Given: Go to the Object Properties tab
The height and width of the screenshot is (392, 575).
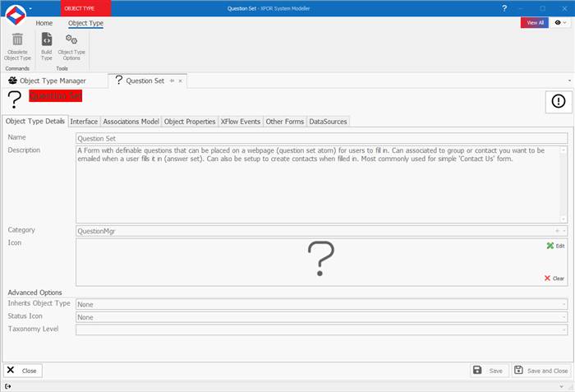Looking at the screenshot, I should pyautogui.click(x=190, y=122).
